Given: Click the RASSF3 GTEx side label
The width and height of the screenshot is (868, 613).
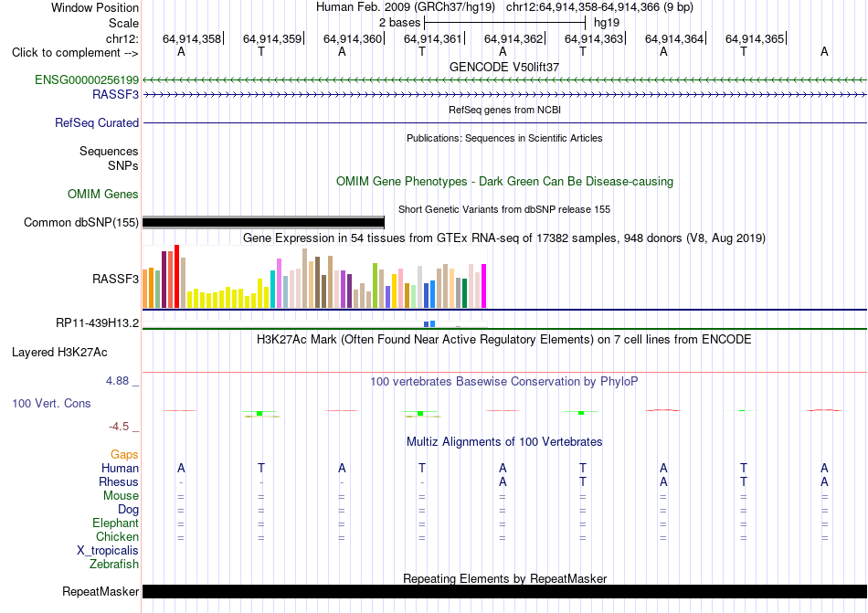Looking at the screenshot, I should 115,279.
